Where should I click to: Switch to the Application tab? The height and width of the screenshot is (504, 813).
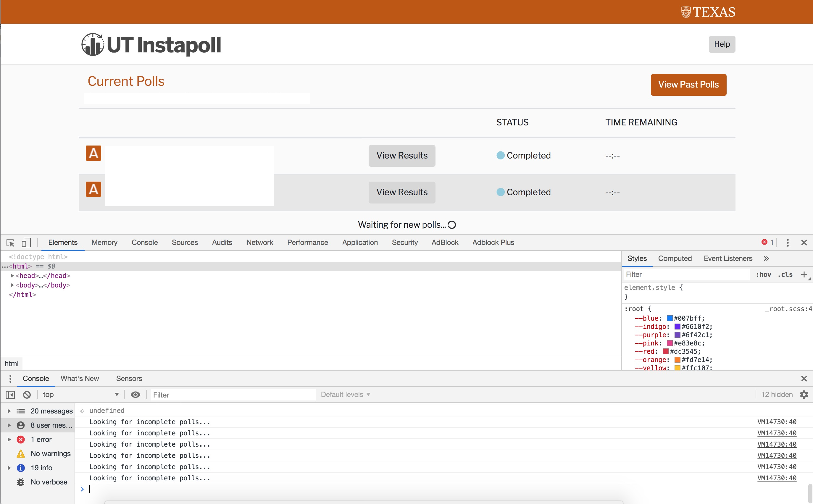pos(360,242)
